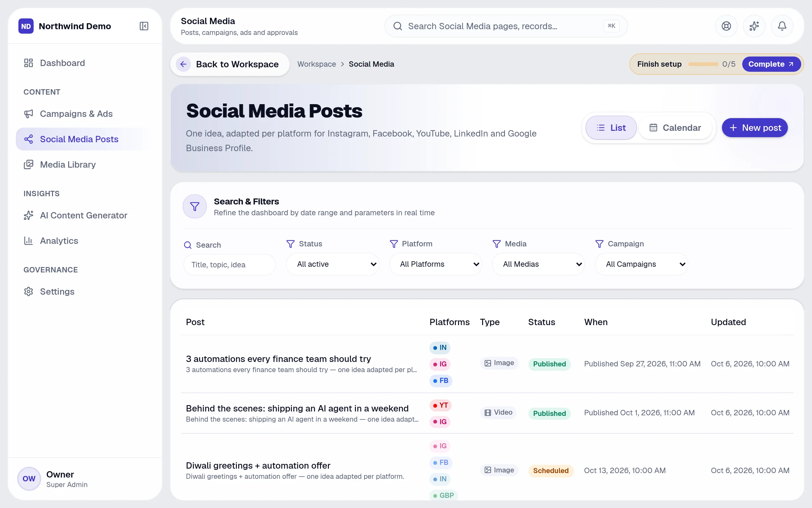Click the Video type tag
This screenshot has width=812, height=508.
click(498, 412)
